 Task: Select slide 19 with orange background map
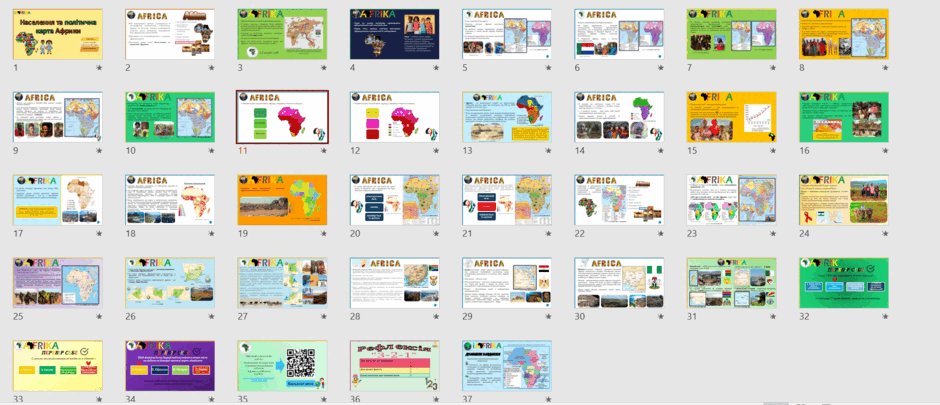[282, 200]
